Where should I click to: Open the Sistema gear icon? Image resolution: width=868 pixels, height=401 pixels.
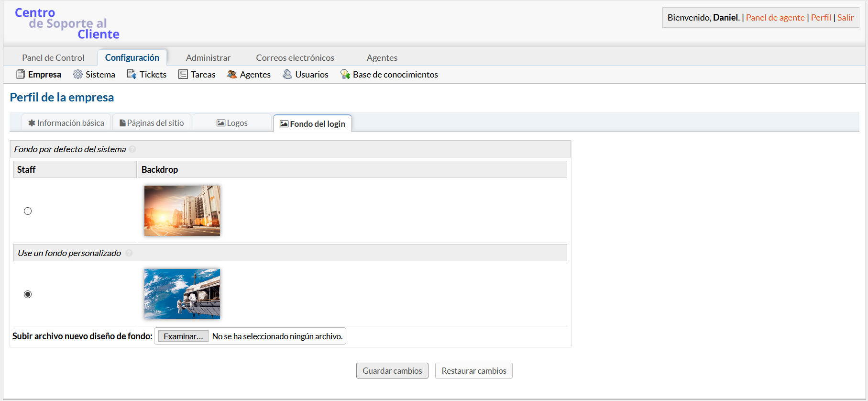(x=78, y=74)
